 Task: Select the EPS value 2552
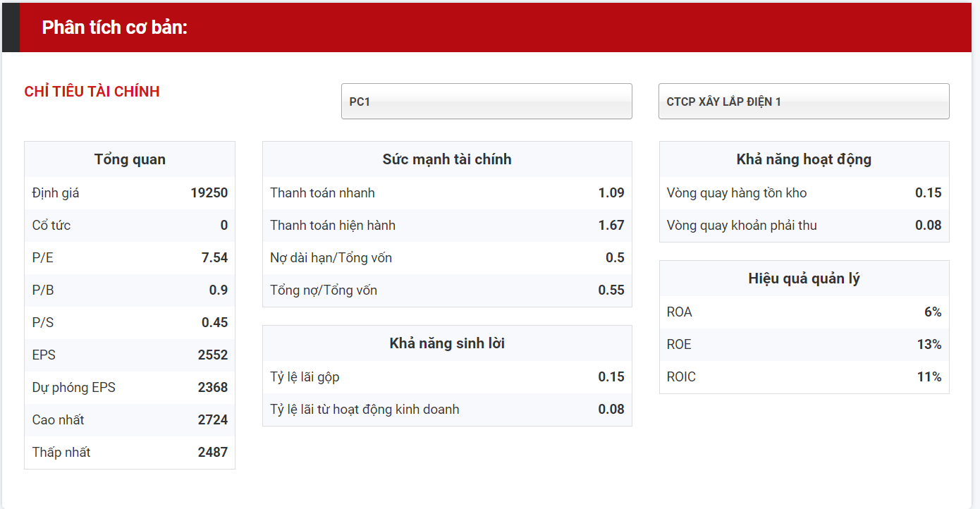click(213, 355)
